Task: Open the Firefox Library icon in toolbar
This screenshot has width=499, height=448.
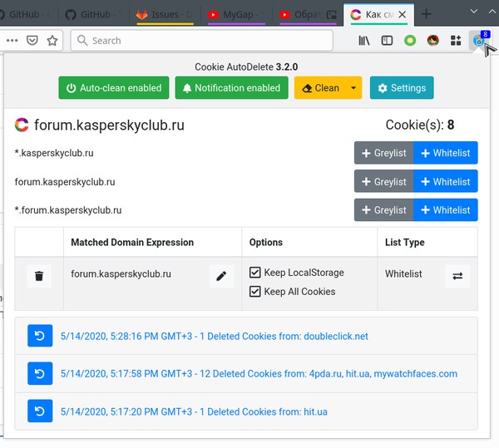Action: (364, 40)
